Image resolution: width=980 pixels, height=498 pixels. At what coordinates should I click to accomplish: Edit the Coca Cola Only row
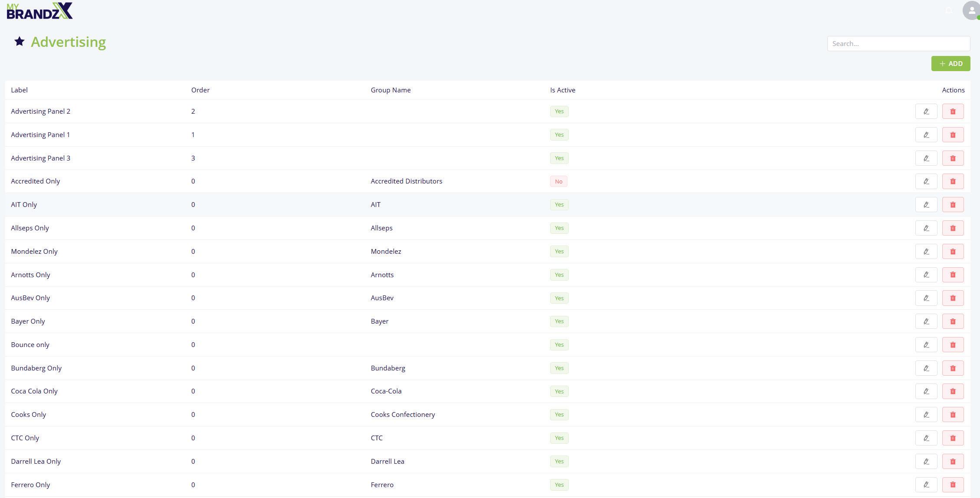pyautogui.click(x=926, y=391)
